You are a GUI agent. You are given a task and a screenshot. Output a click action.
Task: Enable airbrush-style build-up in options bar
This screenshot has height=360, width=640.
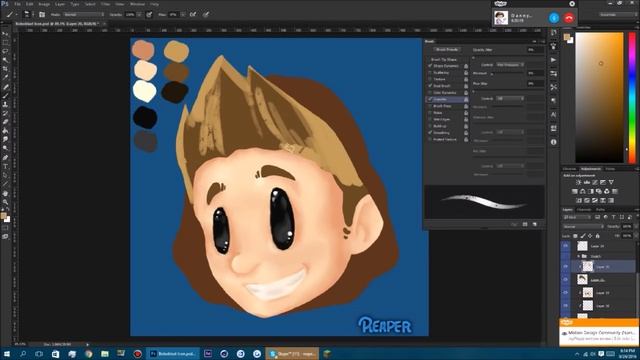coord(193,14)
